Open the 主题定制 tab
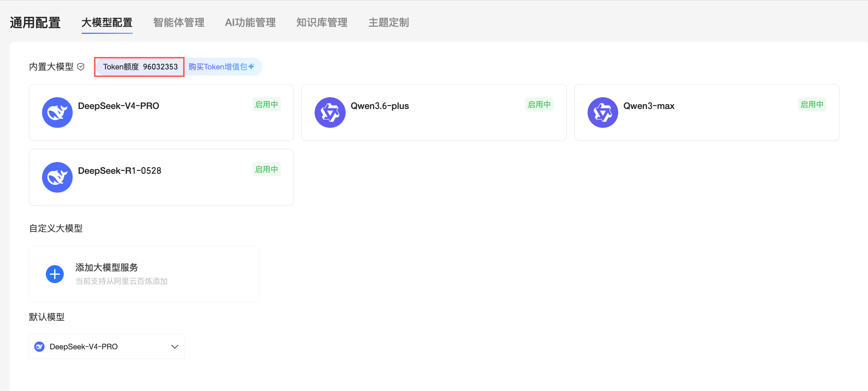This screenshot has width=868, height=391. 389,23
